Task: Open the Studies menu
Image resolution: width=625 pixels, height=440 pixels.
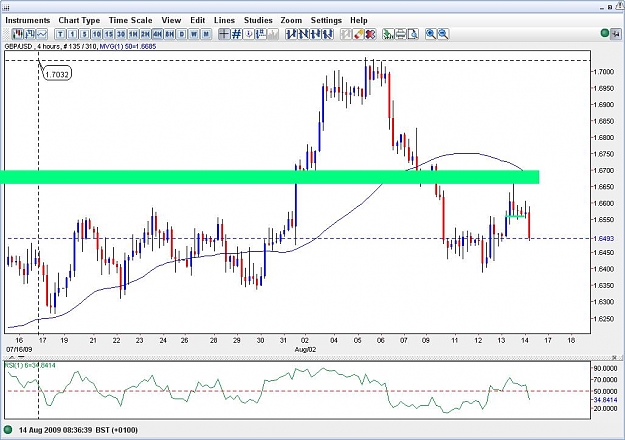Action: pos(258,20)
